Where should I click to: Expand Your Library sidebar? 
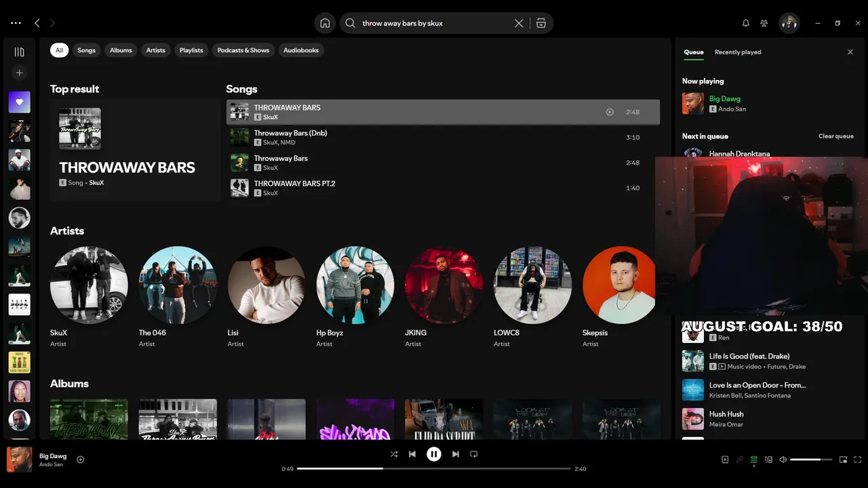coord(19,52)
